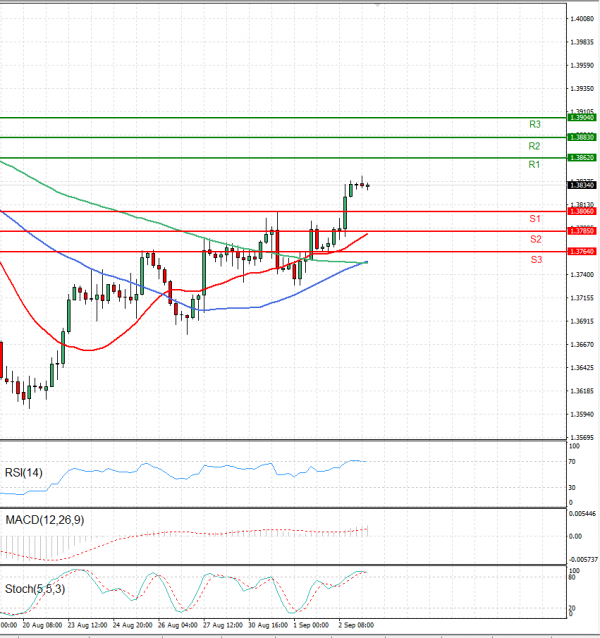Click the 1.35940 price axis value
Viewport: 600px width, 638px height.
582,414
